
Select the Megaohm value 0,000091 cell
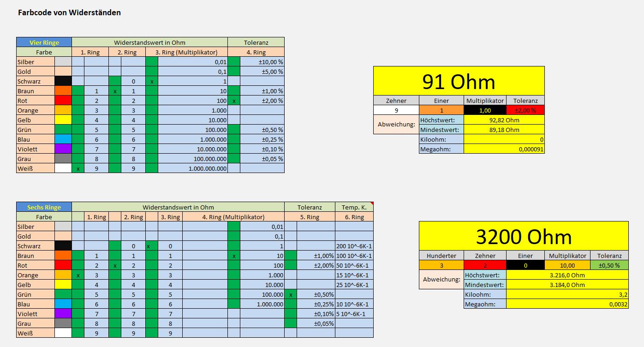click(504, 149)
